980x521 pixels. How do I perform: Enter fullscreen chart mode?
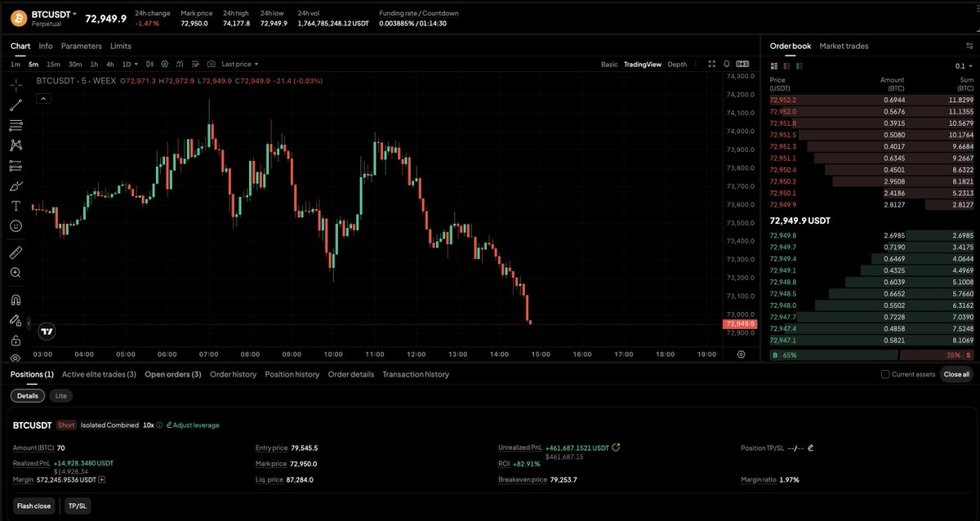coord(712,64)
